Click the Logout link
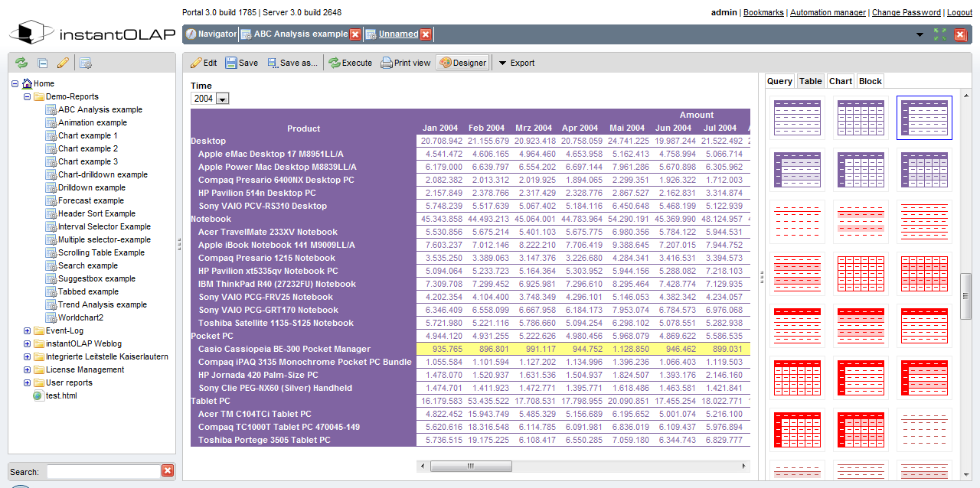This screenshot has width=980, height=488. pos(959,12)
